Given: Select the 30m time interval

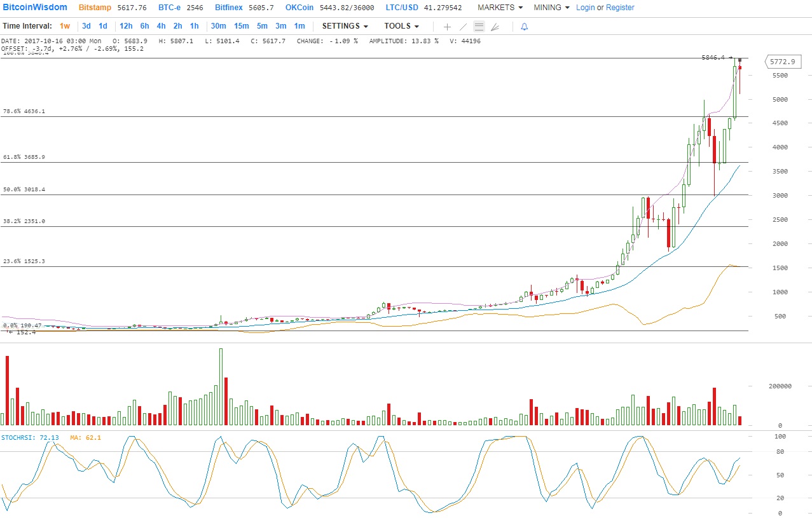Looking at the screenshot, I should pos(218,26).
